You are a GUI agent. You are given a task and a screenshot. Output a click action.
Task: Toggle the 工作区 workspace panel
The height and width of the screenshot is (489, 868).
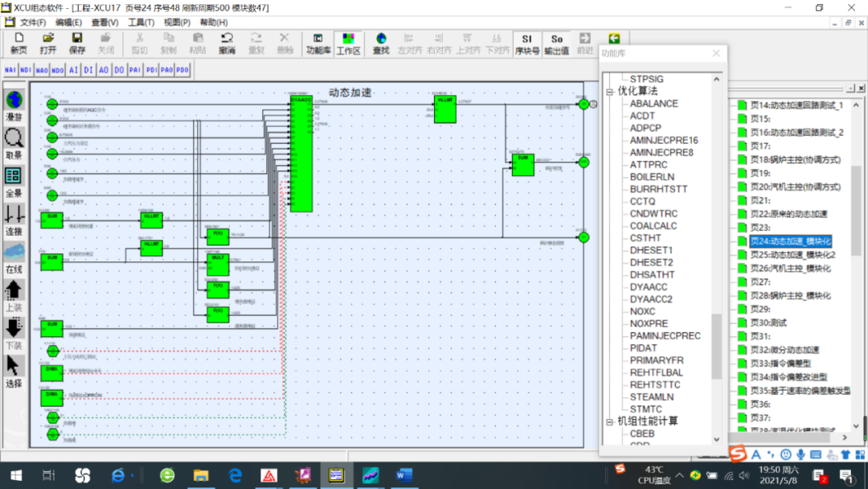pyautogui.click(x=348, y=43)
